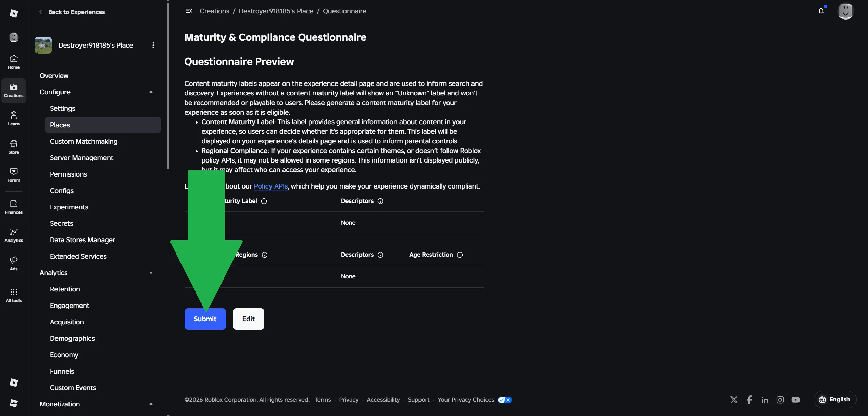The width and height of the screenshot is (868, 416).
Task: Collapse the Monetization section
Action: click(x=151, y=404)
